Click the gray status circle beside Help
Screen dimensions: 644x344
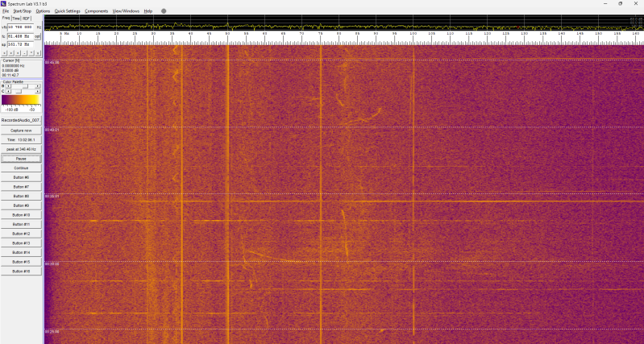[x=164, y=11]
